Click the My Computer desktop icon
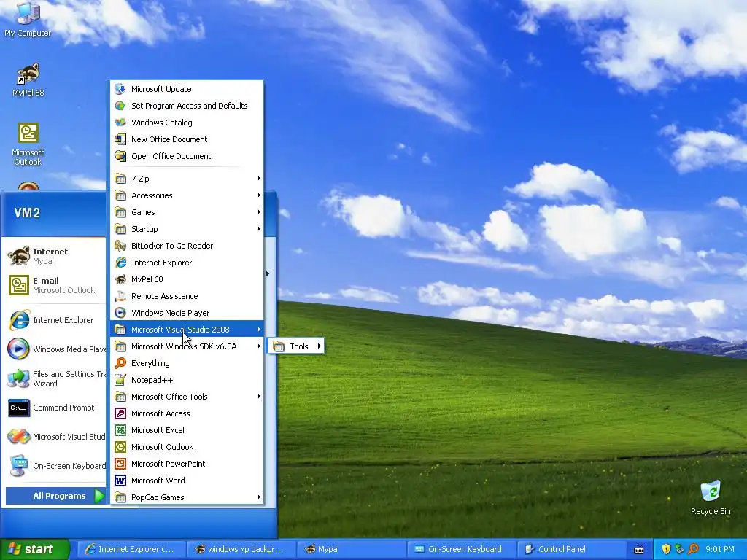The width and height of the screenshot is (747, 560). tap(28, 19)
